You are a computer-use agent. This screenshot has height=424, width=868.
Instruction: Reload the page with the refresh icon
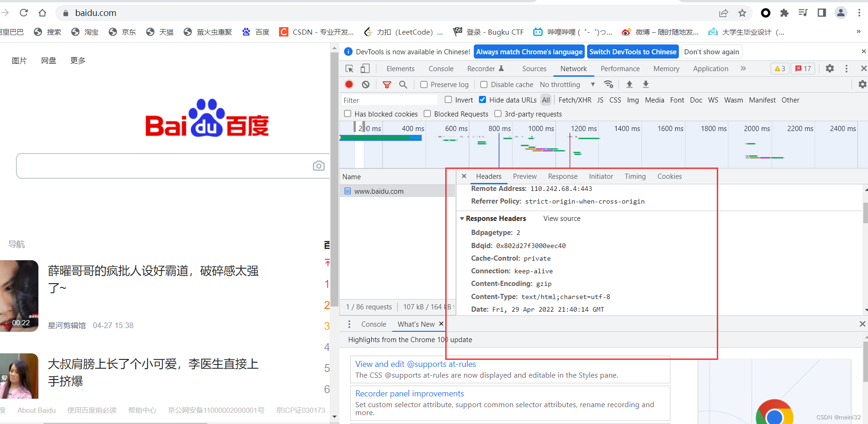coord(24,13)
